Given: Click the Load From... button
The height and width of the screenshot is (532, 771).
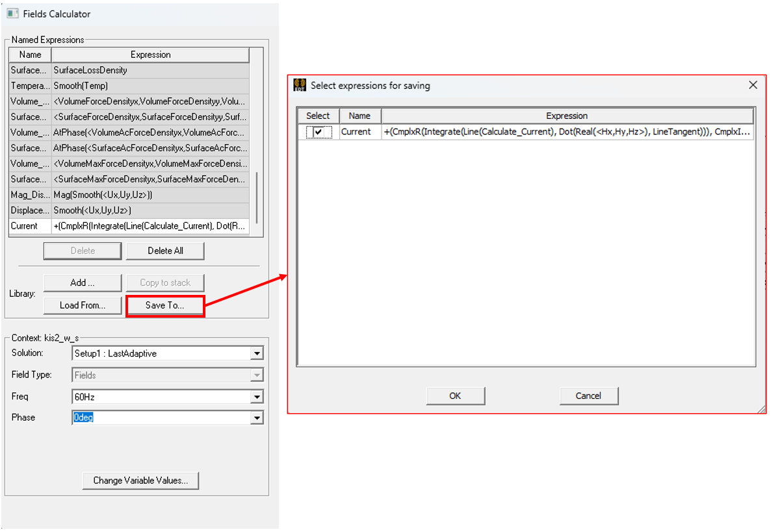Looking at the screenshot, I should (x=83, y=305).
